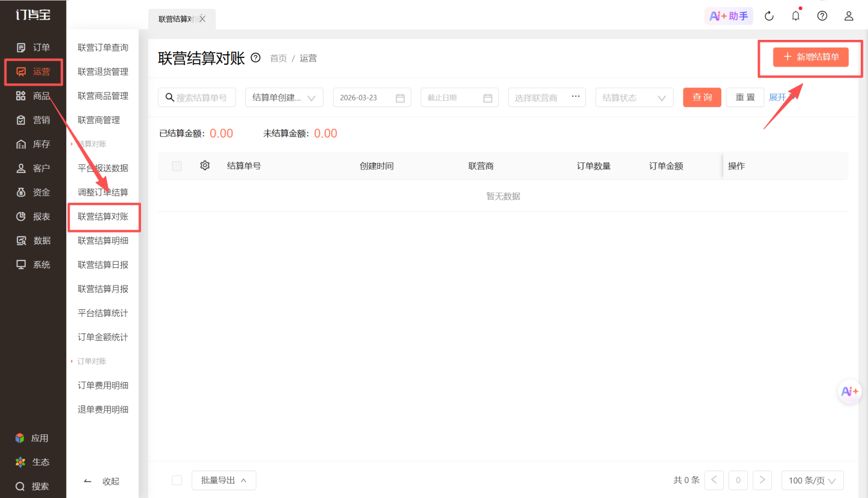Select 联营结算月报 menu item
This screenshot has height=498, width=868.
[x=103, y=289]
